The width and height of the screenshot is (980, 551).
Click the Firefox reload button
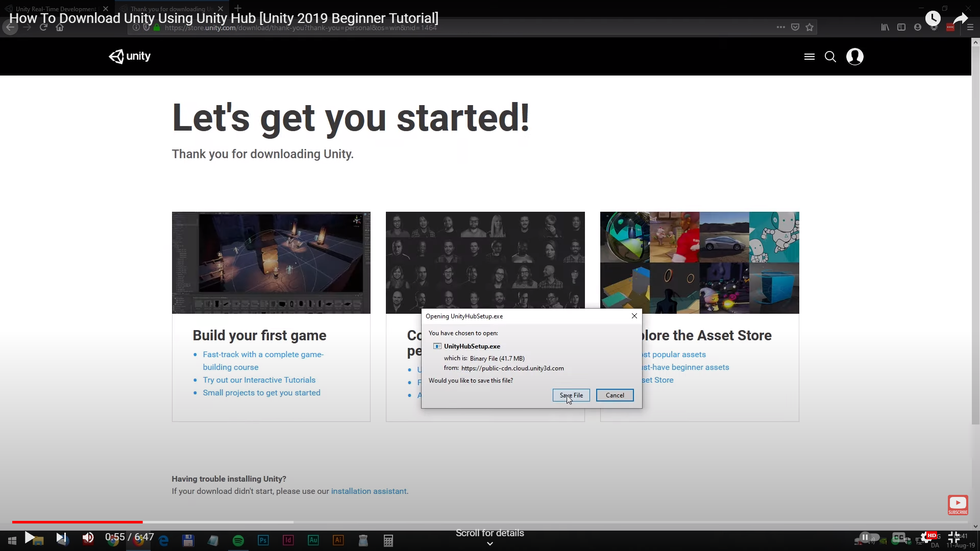[43, 28]
